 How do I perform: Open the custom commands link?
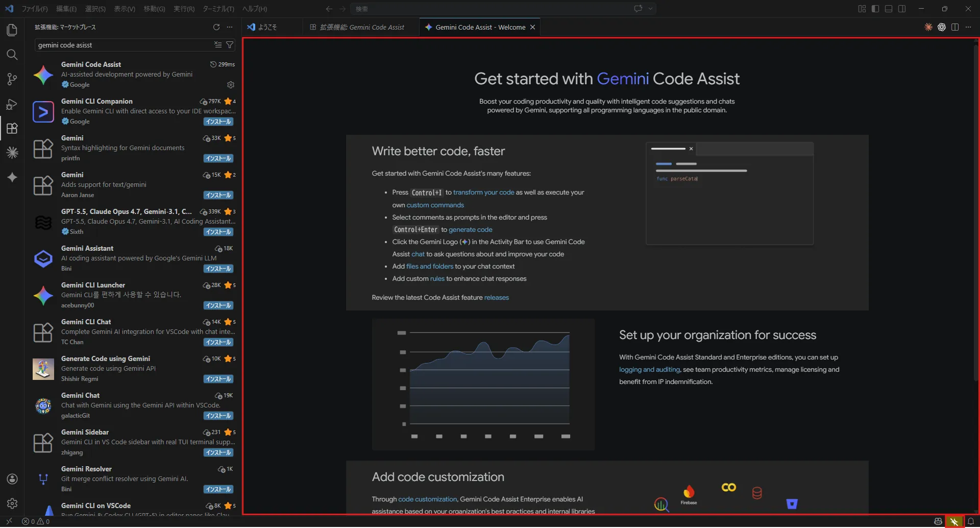435,205
